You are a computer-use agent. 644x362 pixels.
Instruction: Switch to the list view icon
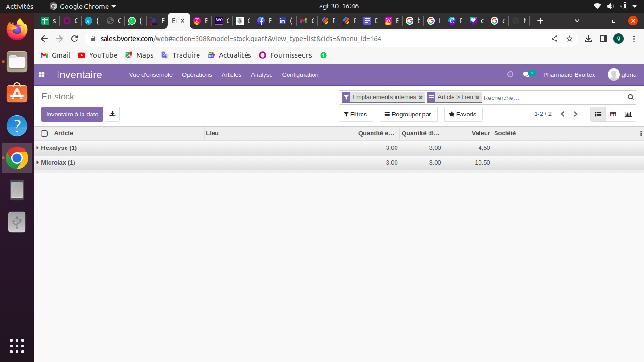(x=598, y=114)
